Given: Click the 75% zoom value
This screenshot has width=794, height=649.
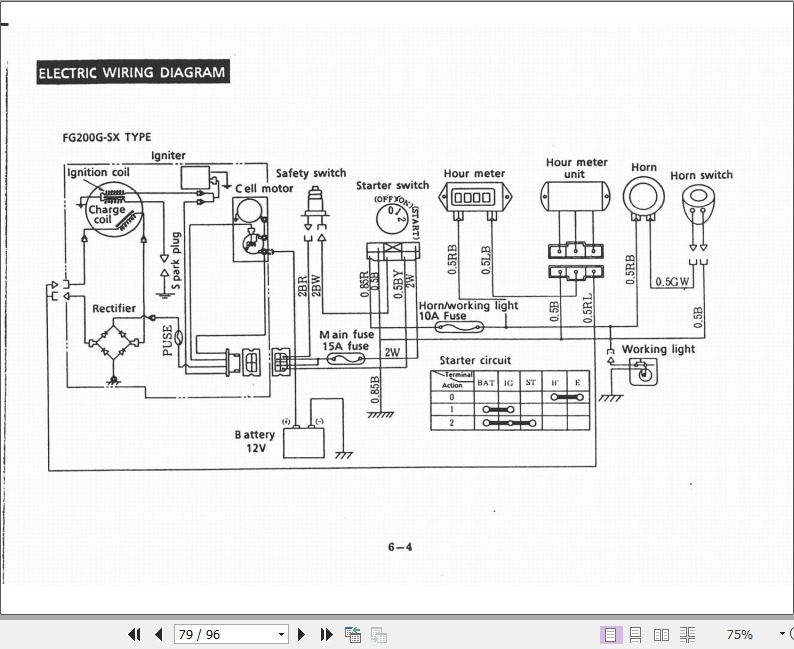Looking at the screenshot, I should point(739,634).
